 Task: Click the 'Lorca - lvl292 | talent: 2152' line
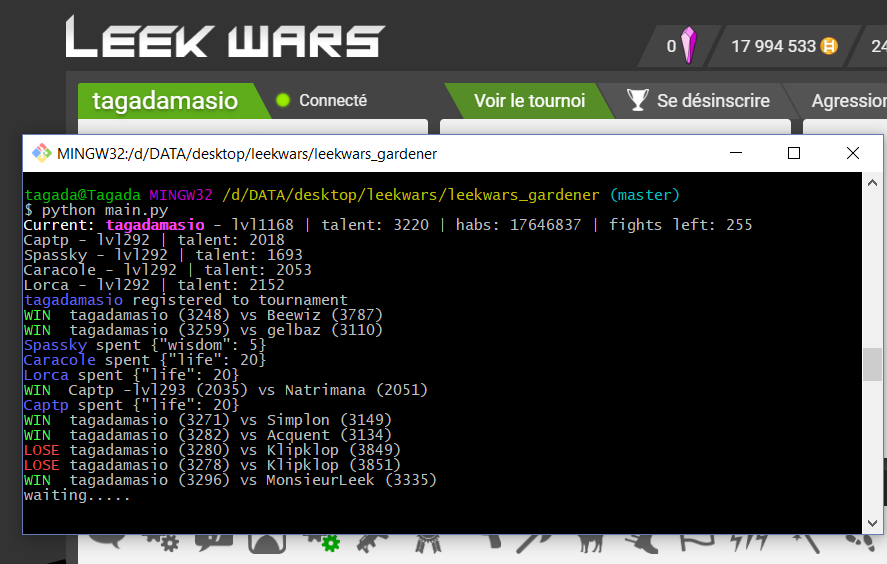click(154, 285)
